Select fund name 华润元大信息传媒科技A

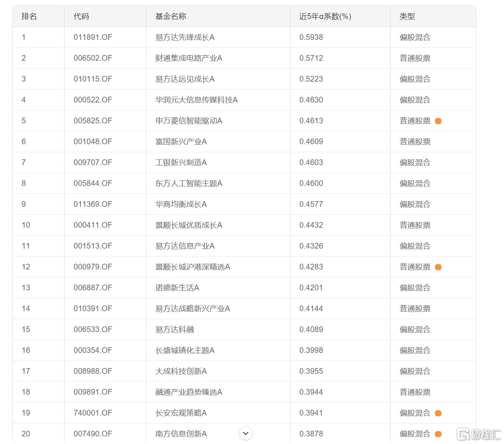coord(196,100)
